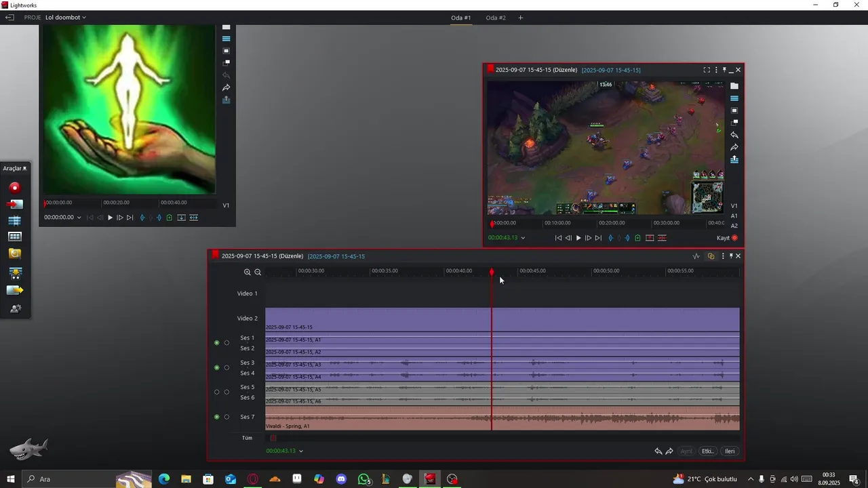Add green cue marker in edit viewer
The height and width of the screenshot is (488, 868).
pos(637,238)
